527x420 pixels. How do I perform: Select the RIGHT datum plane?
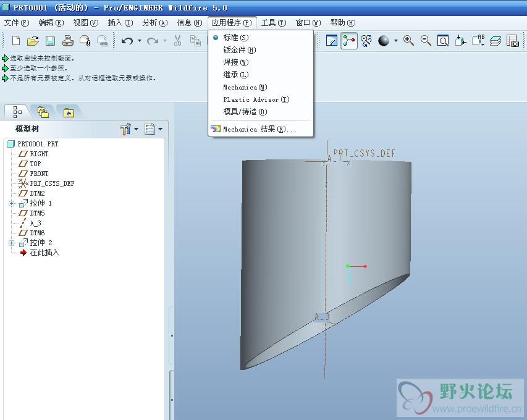tap(39, 154)
